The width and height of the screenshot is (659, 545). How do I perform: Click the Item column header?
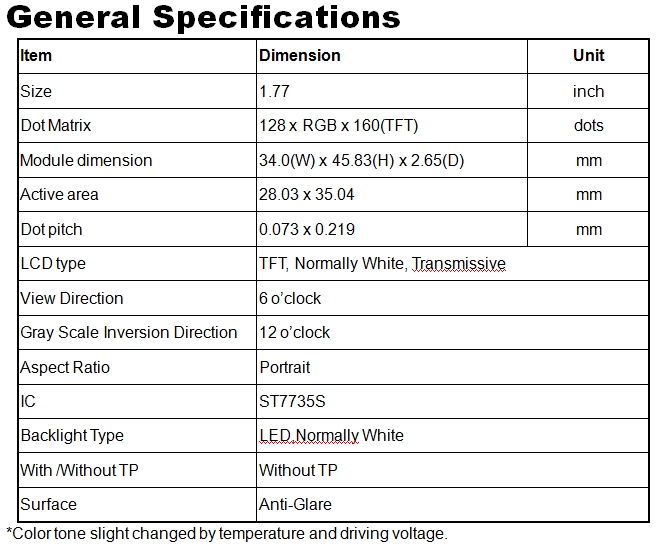(x=36, y=56)
